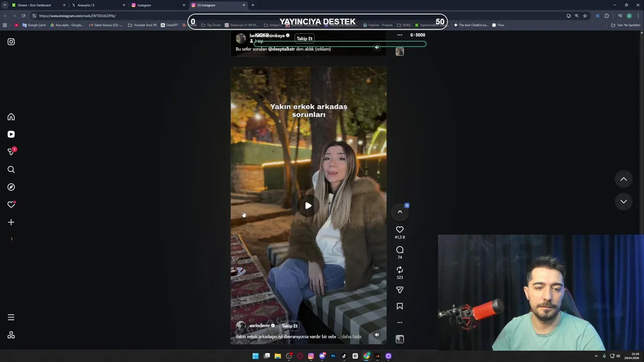
Task: Click the instagram.com address bar
Action: (297, 16)
